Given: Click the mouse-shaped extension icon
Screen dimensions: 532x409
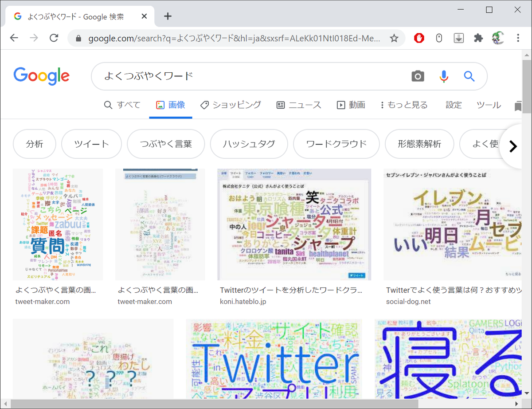Looking at the screenshot, I should [x=439, y=38].
